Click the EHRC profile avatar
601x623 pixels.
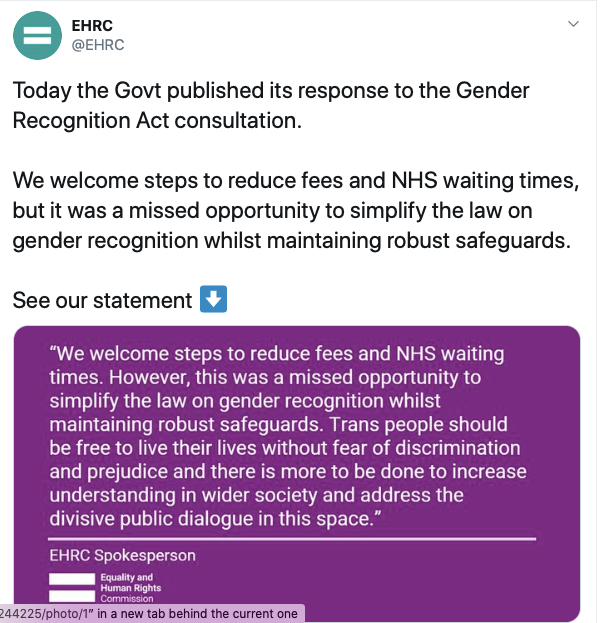[37, 36]
